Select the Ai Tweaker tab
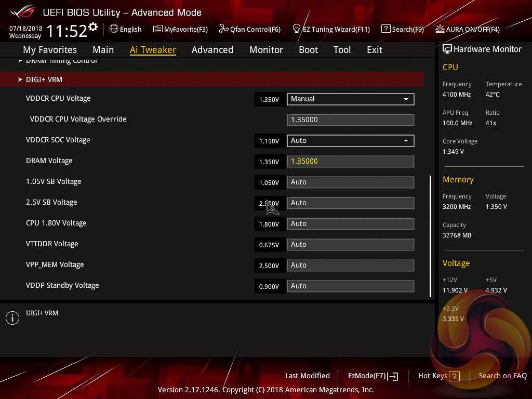 (x=153, y=50)
